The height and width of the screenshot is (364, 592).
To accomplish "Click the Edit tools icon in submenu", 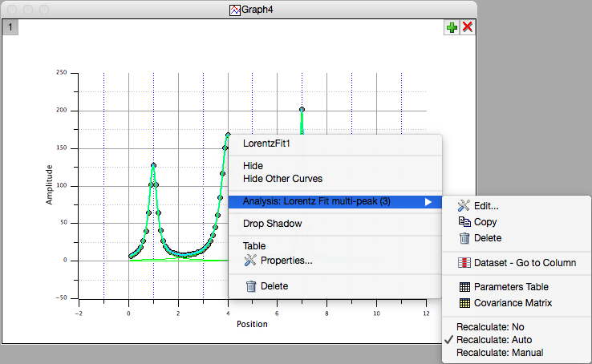I will coord(464,206).
